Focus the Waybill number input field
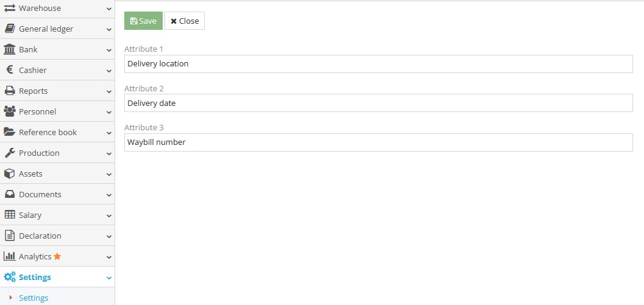The image size is (644, 305). 378,142
